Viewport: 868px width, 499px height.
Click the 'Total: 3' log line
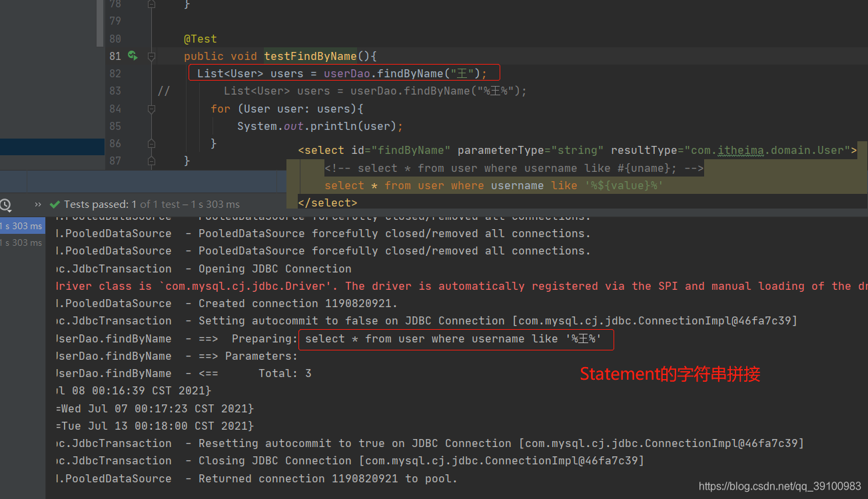[x=184, y=373]
